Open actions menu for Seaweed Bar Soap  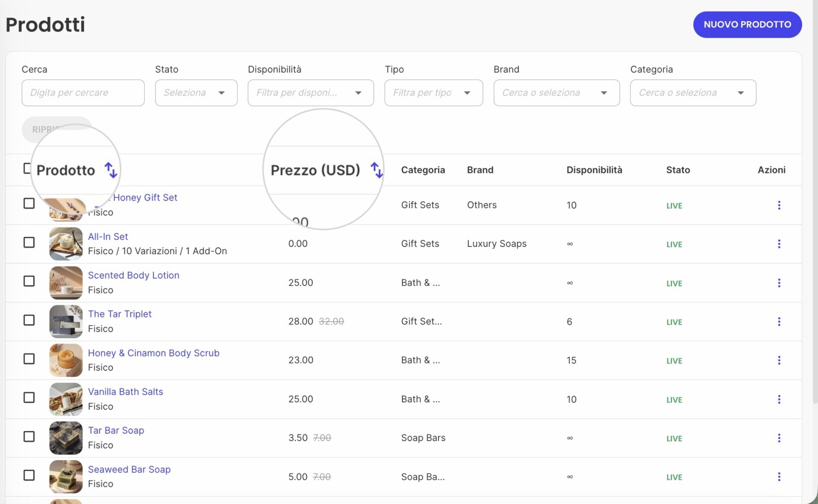tap(779, 477)
